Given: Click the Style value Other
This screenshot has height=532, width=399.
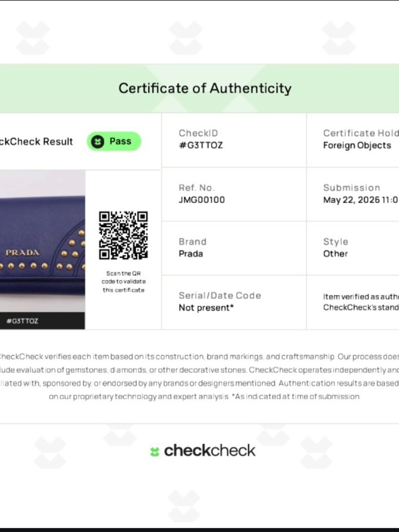Looking at the screenshot, I should 335,254.
